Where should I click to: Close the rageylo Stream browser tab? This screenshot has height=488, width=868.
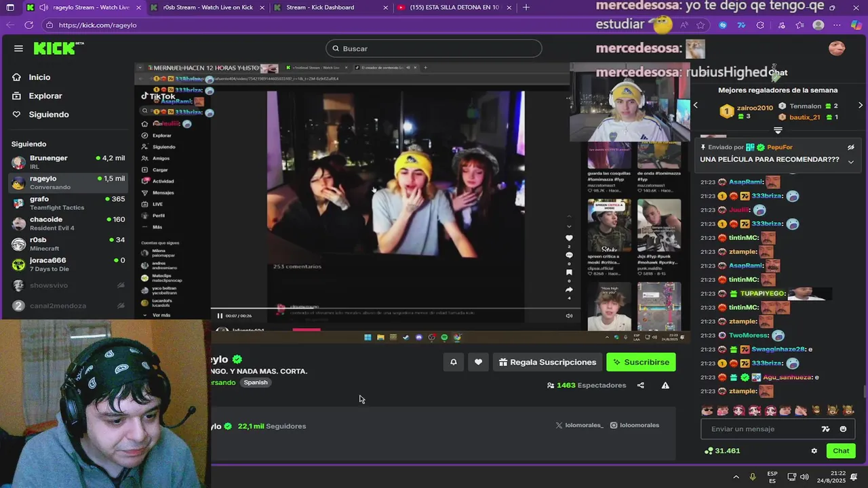click(x=139, y=7)
